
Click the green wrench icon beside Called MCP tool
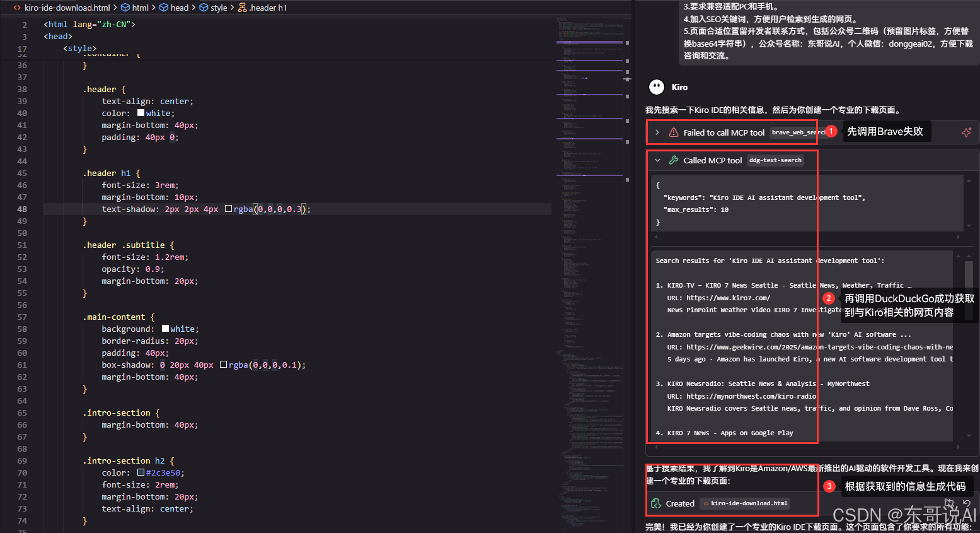[x=673, y=160]
